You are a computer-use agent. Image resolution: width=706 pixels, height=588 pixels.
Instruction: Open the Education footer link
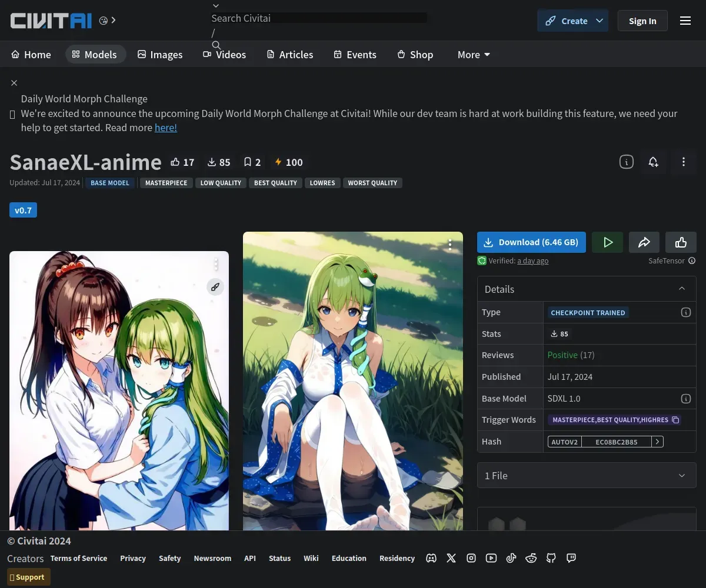click(349, 558)
